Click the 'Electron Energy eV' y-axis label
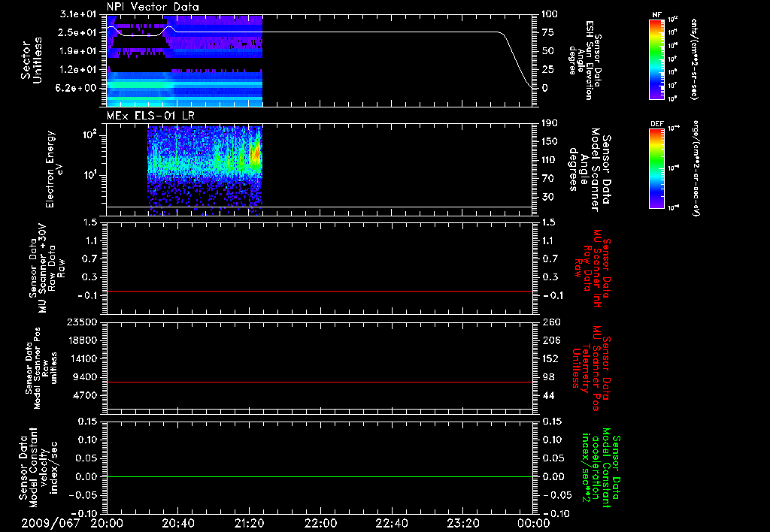Viewport: 770px width, 532px height. pos(54,169)
